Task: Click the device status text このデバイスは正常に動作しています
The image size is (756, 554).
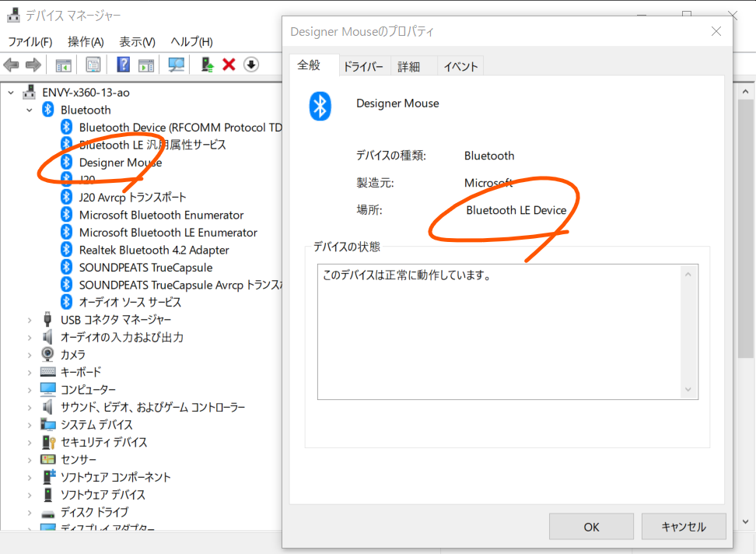Action: (407, 275)
